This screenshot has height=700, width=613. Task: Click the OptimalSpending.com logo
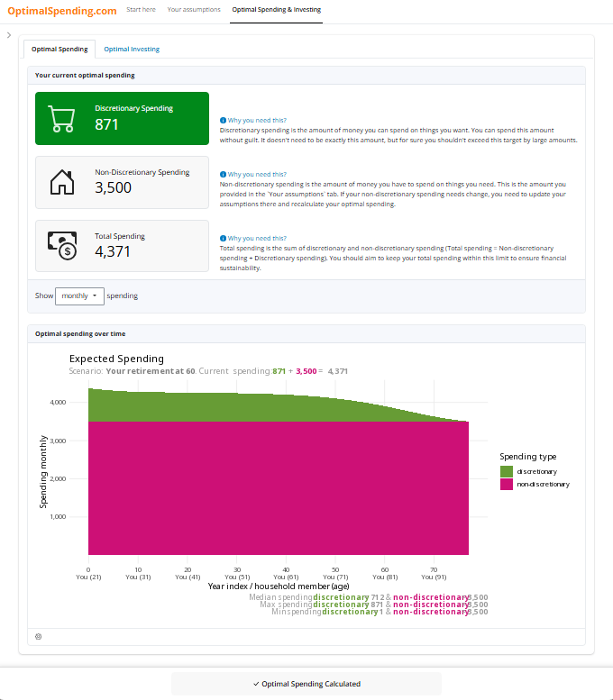tap(61, 11)
